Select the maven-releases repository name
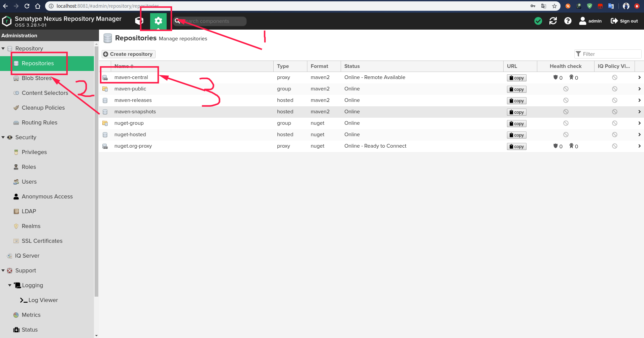This screenshot has height=338, width=644. click(133, 100)
